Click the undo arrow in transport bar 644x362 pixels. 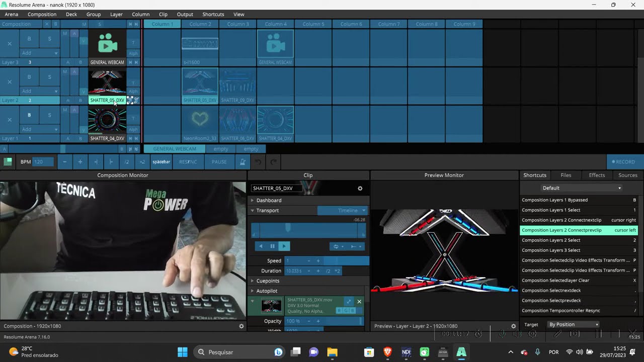click(258, 162)
